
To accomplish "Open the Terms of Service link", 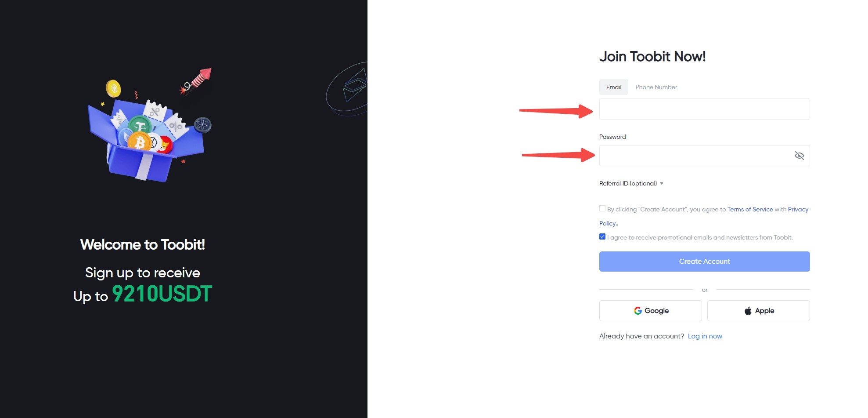I will click(750, 209).
